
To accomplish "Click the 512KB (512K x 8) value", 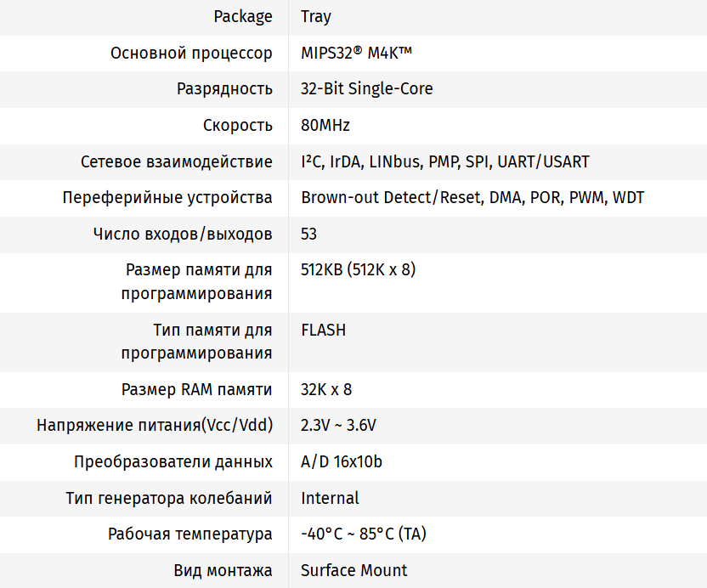I will click(358, 270).
